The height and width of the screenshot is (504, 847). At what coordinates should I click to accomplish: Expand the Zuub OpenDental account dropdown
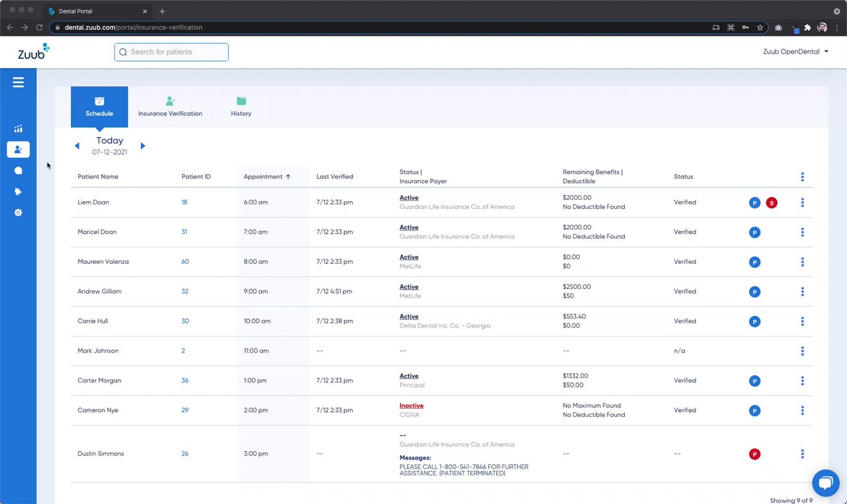point(795,52)
